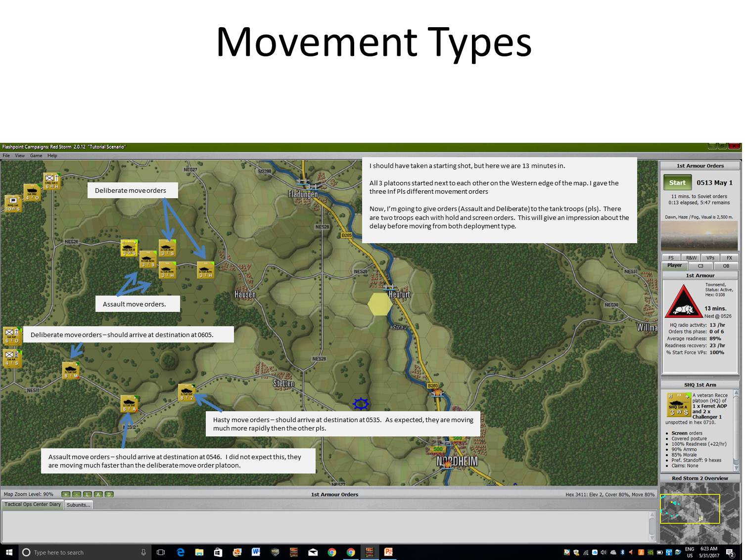Viewport: 745px width, 560px height.
Task: Click the Map Zoom Level: 90% label
Action: [x=29, y=494]
